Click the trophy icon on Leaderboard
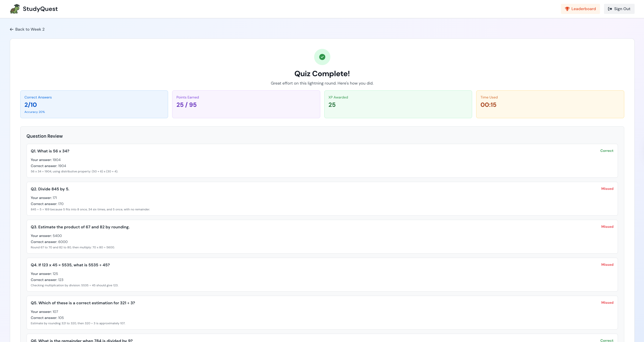The image size is (644, 342). pos(567,9)
